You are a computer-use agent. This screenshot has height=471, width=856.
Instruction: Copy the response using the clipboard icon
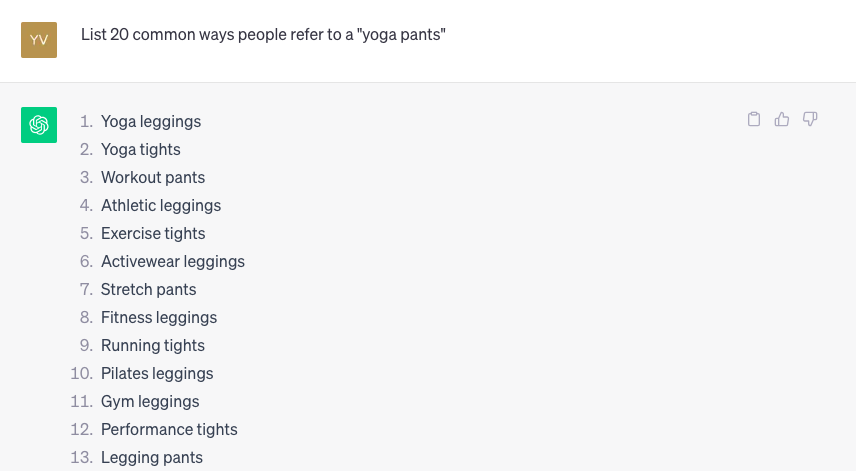753,119
